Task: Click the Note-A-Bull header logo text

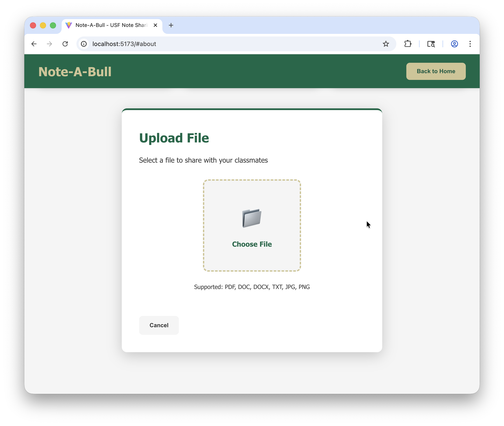Action: pyautogui.click(x=75, y=72)
